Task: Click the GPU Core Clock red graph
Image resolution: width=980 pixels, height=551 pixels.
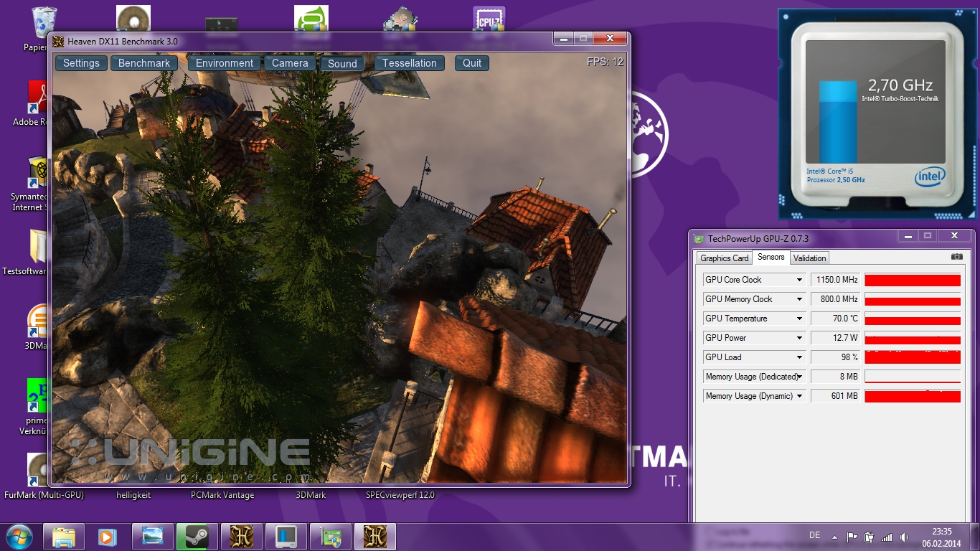Action: coord(913,280)
